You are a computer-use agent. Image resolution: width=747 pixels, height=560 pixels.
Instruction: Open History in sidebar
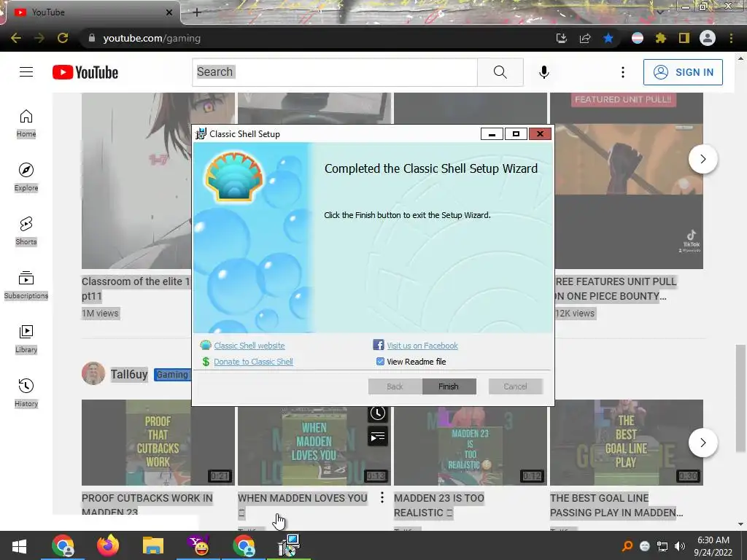[26, 393]
